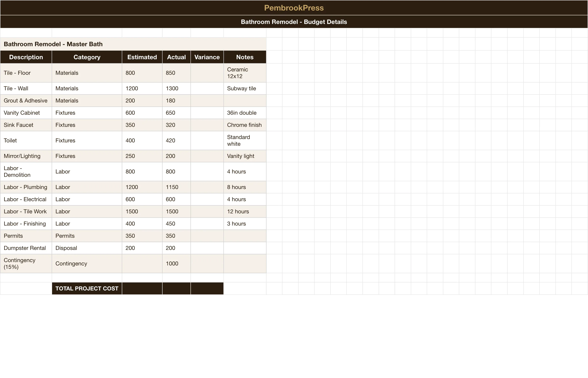This screenshot has height=378, width=588.
Task: Click the Actual column header
Action: [x=176, y=57]
